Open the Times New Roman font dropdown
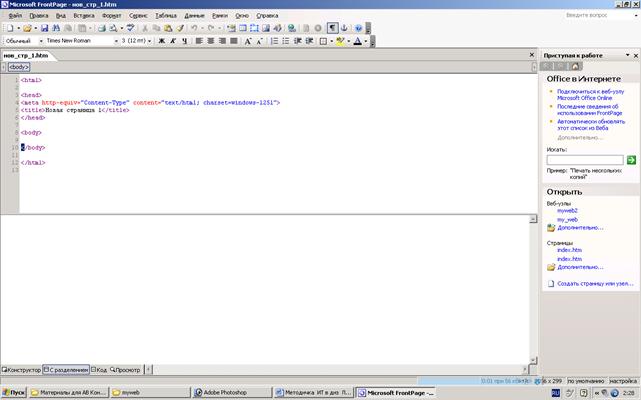Screen dimensions: 641x400 116,41
